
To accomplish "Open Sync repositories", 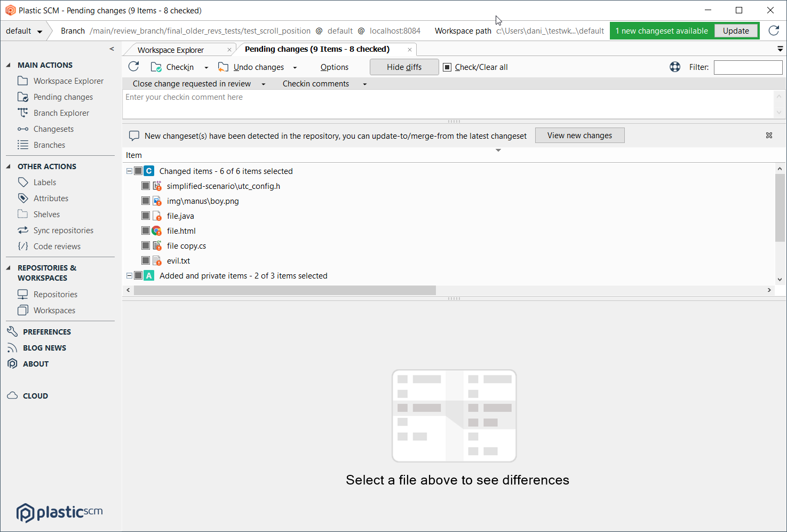I will tap(62, 230).
